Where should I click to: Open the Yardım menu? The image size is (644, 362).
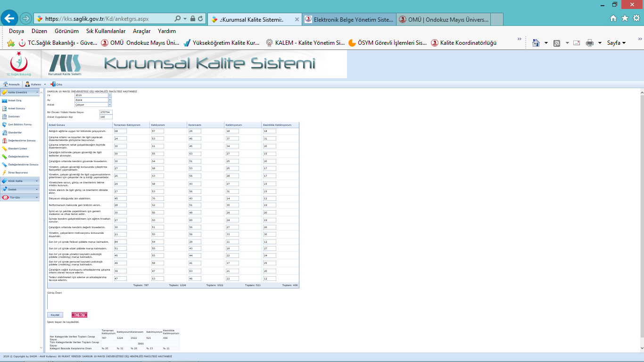coord(167,31)
